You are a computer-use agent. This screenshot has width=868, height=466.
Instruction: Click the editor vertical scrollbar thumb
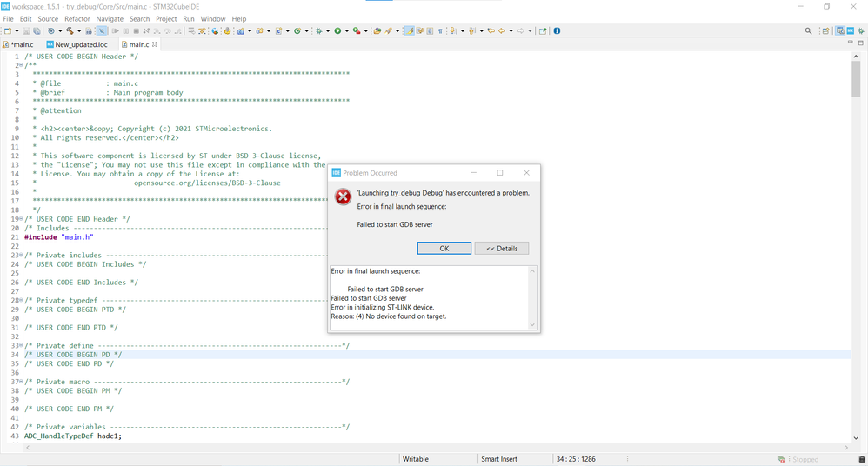(x=856, y=79)
